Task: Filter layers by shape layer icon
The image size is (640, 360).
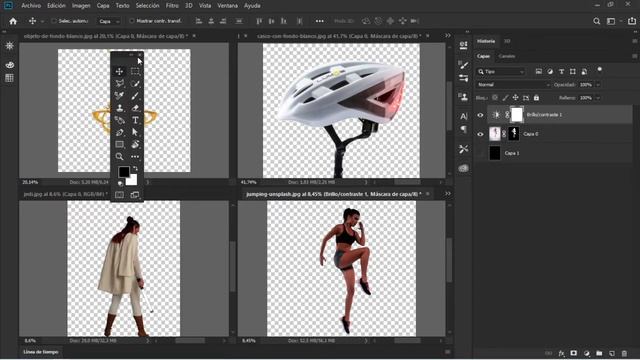Action: [573, 71]
